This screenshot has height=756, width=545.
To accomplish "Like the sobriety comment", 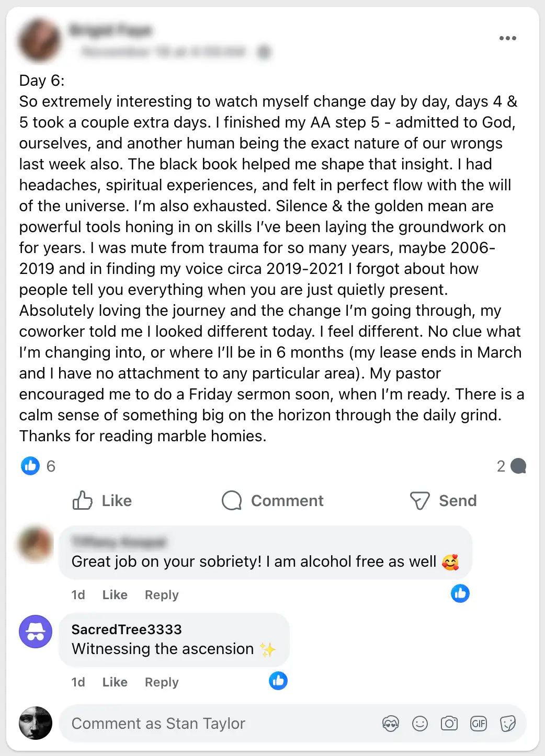I will (115, 595).
